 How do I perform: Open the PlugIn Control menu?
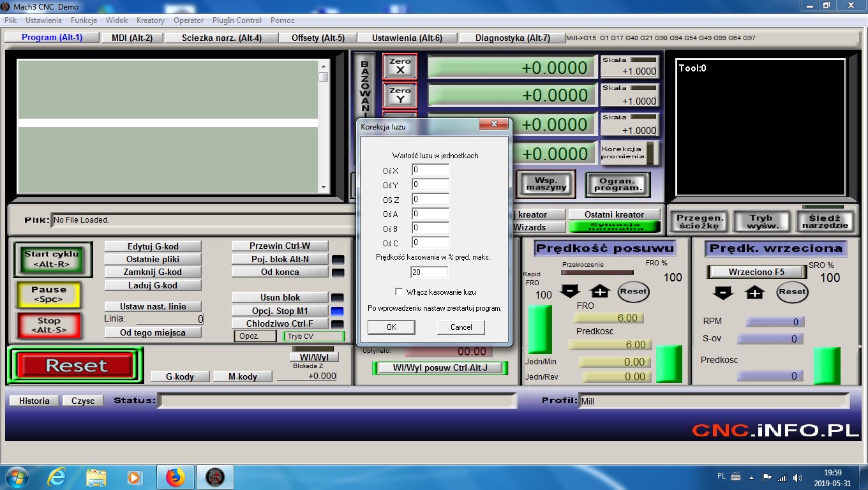(x=237, y=20)
